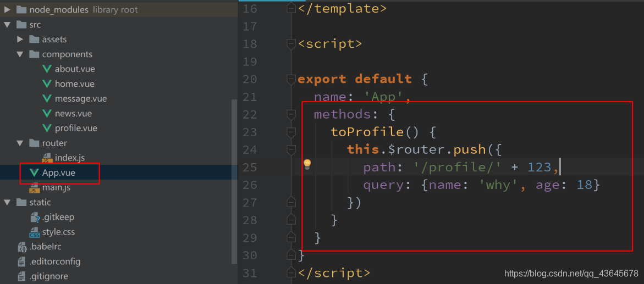Click the Vue icon beside profile.vue
Viewport: 644px width, 284px height.
click(x=47, y=128)
